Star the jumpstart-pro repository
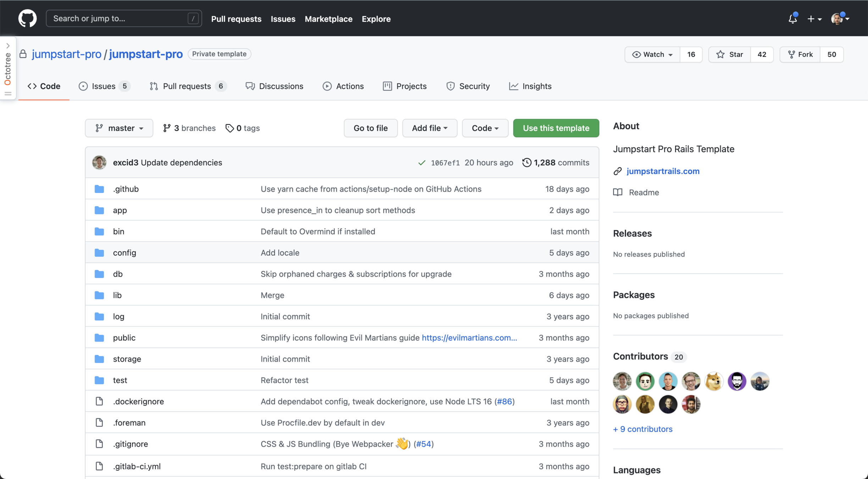Screen dimensions: 868x479 point(729,54)
